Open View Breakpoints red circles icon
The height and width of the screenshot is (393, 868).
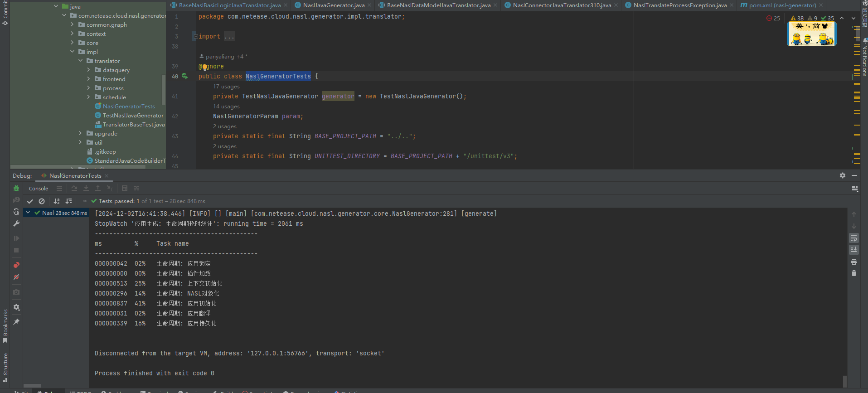(16, 265)
